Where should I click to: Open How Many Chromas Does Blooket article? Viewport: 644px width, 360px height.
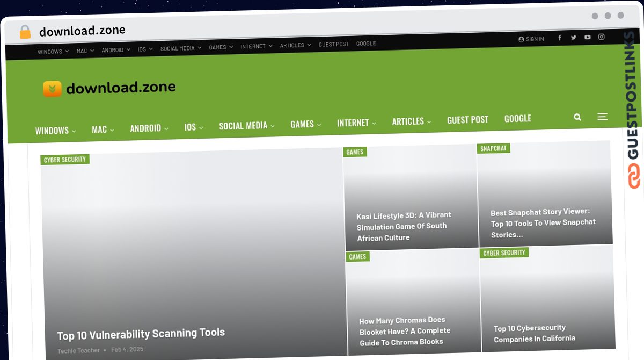405,331
